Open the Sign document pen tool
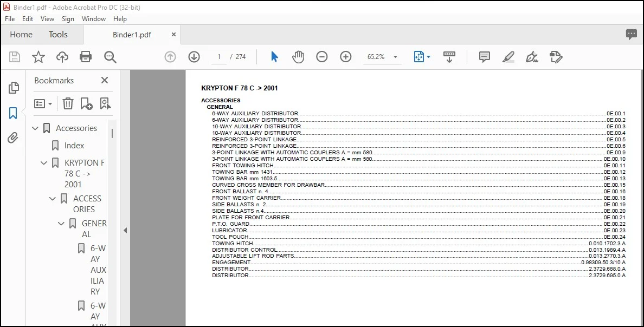Viewport: 644px width, 327px height. pos(532,57)
